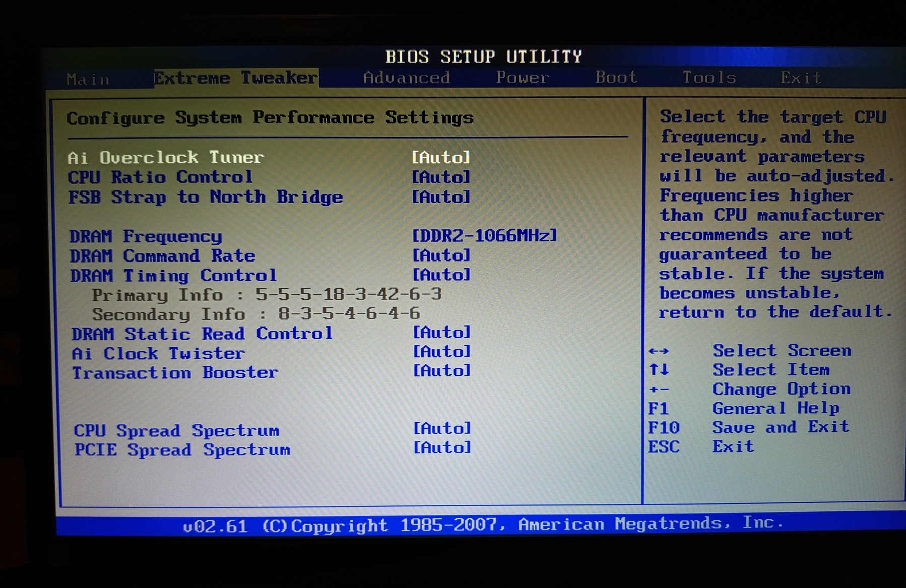Select DRAM Static Read Control setting

coord(202,334)
